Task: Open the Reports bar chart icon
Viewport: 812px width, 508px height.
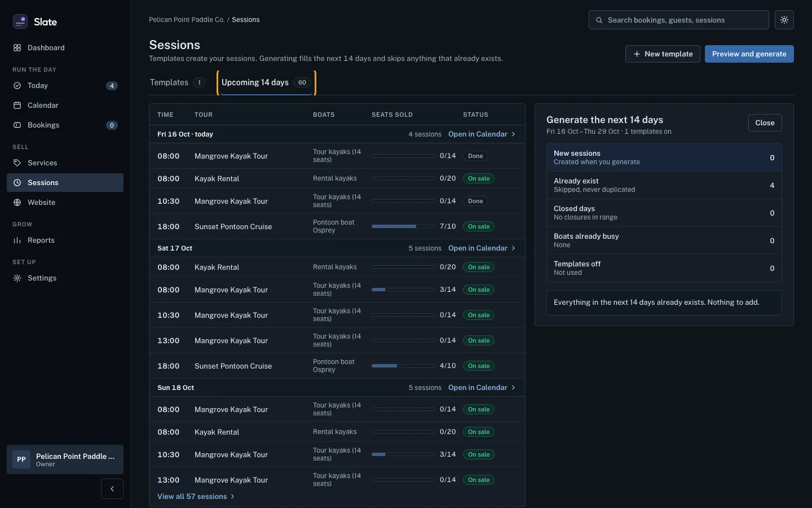Action: click(x=17, y=240)
